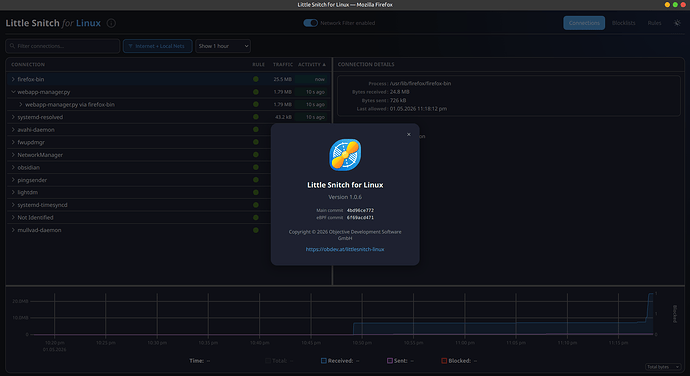Viewport: 690px width, 376px height.
Task: Expand the fwupdmgr row
Action: (13, 142)
